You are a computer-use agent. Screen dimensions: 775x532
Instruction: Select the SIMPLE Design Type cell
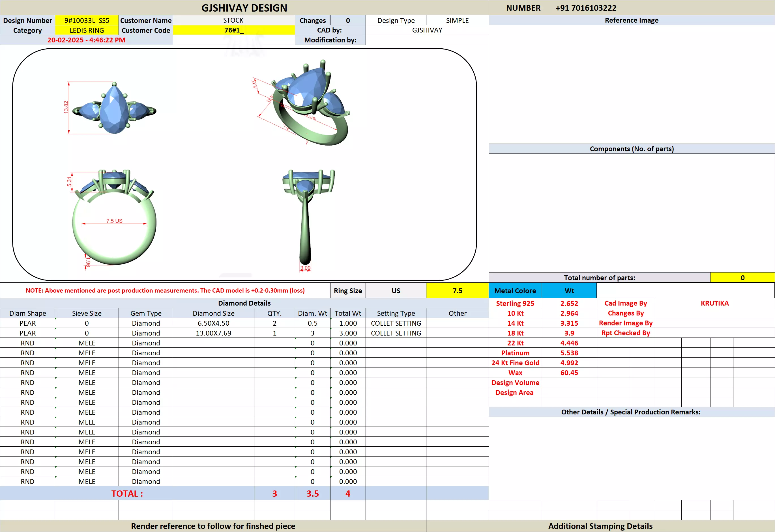(457, 20)
